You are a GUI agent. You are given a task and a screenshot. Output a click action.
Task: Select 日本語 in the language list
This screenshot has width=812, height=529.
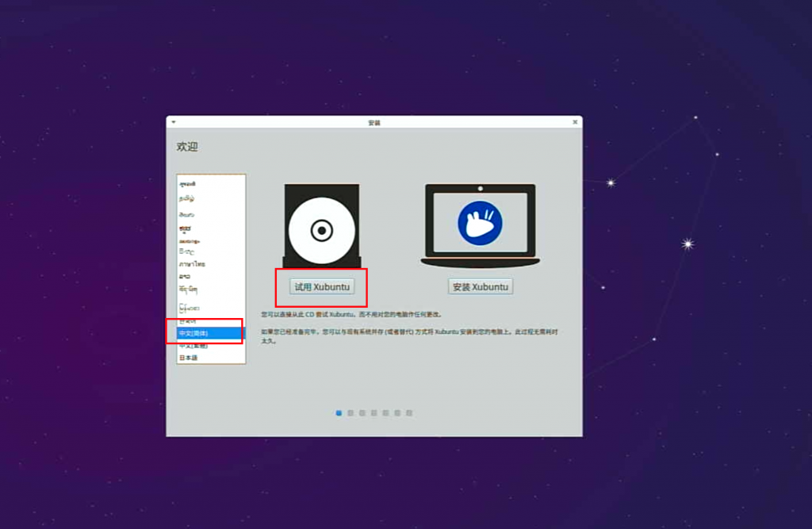(x=211, y=358)
